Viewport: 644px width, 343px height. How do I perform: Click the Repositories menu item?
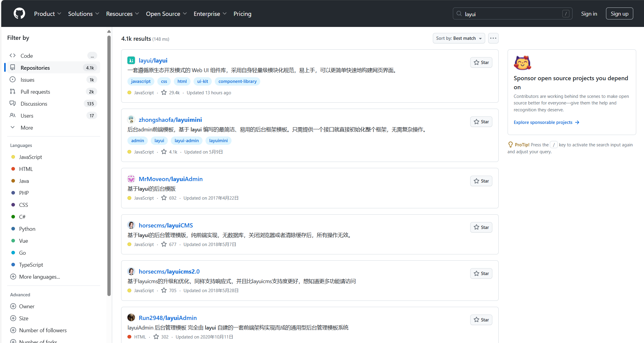click(x=35, y=67)
